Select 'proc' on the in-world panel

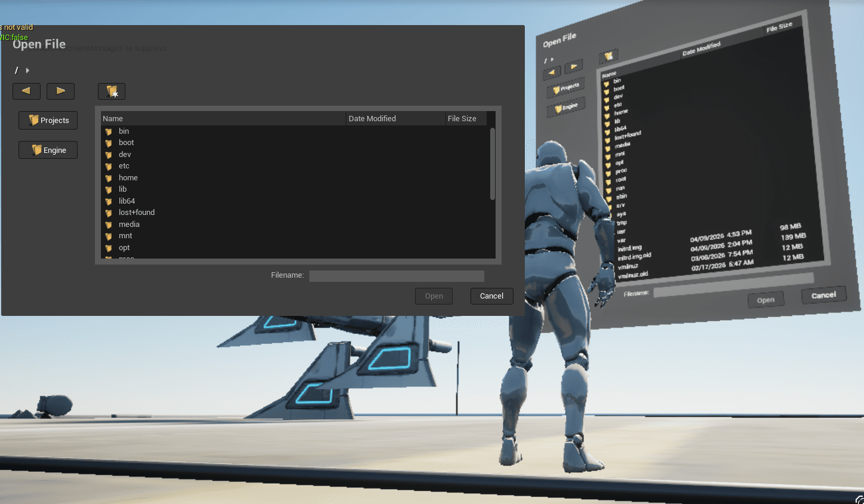621,171
